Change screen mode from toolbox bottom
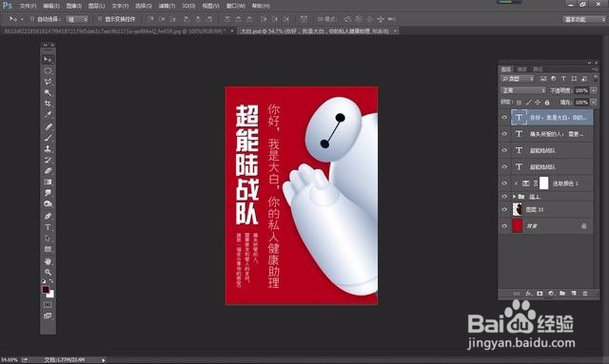 48,316
